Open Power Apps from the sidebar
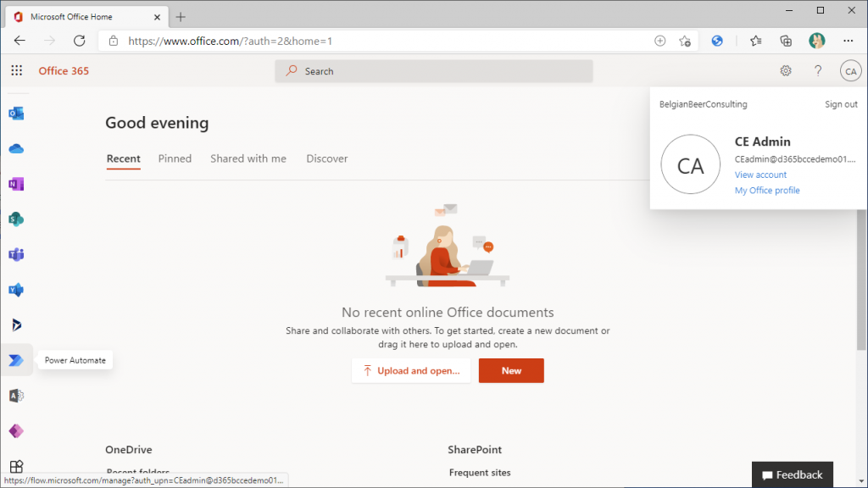The width and height of the screenshot is (868, 488). pos(16,431)
